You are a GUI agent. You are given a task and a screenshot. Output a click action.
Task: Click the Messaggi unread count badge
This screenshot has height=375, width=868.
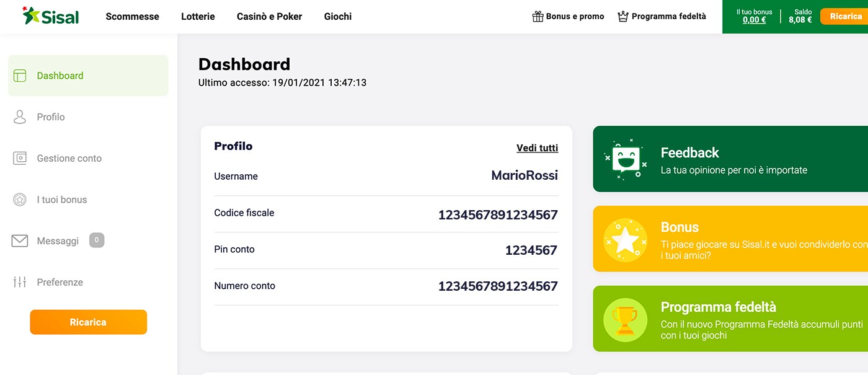click(97, 240)
